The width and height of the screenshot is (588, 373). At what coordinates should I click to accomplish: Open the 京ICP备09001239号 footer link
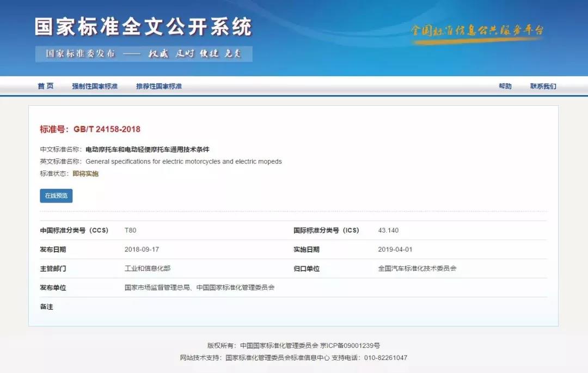click(350, 345)
